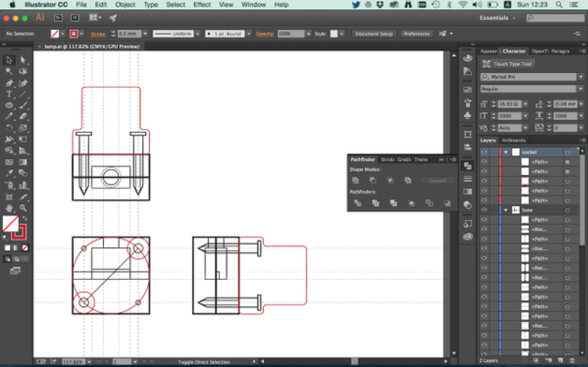The height and width of the screenshot is (367, 588).
Task: Select the Hand tool
Action: click(9, 208)
